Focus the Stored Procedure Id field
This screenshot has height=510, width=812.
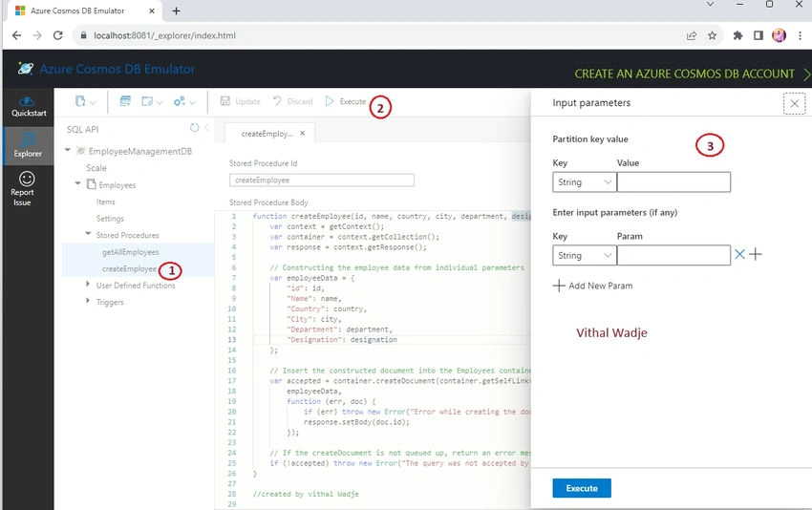[322, 181]
